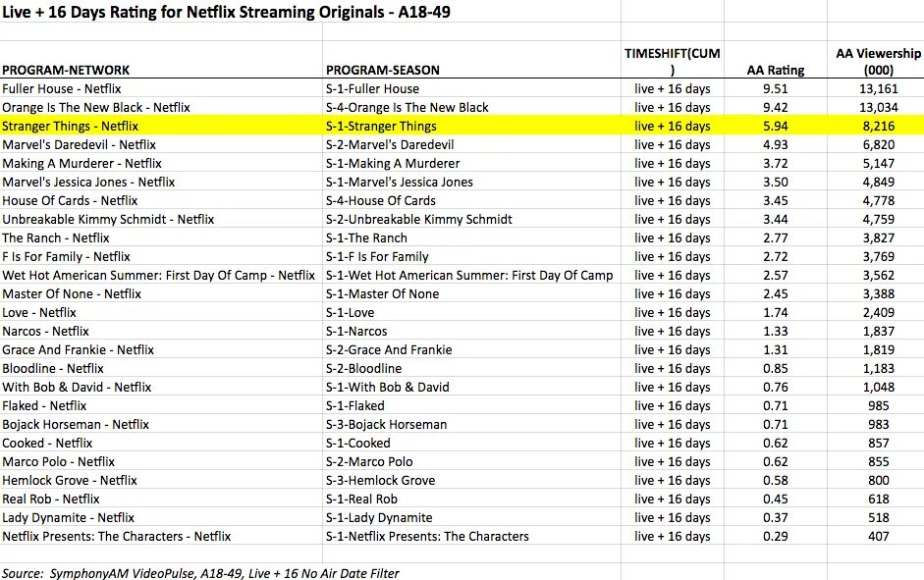Select the cell 'Master Of None - Netflix'
The width and height of the screenshot is (924, 580).
[72, 293]
